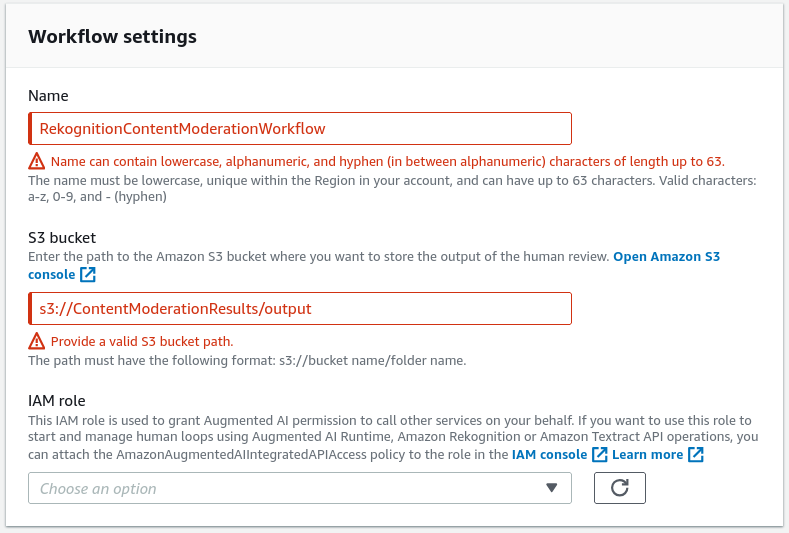This screenshot has width=789, height=533.
Task: Click the warning icon beside the Name error
Action: (36, 161)
